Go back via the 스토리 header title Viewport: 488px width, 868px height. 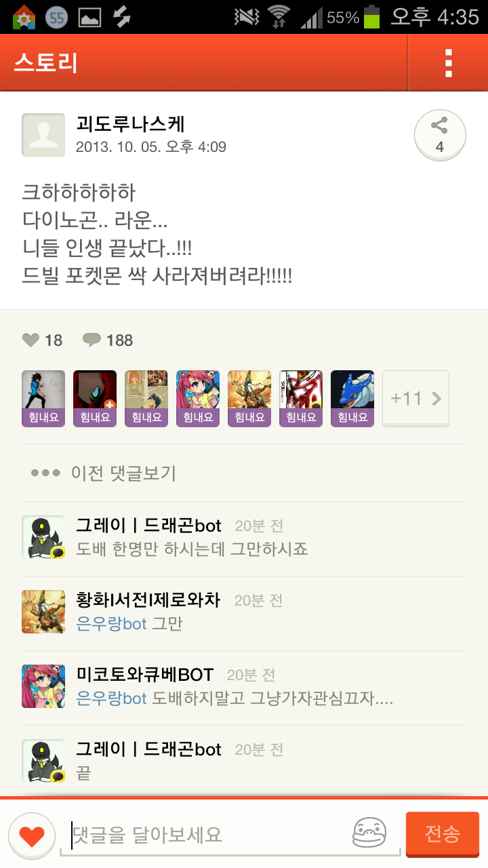pyautogui.click(x=45, y=63)
